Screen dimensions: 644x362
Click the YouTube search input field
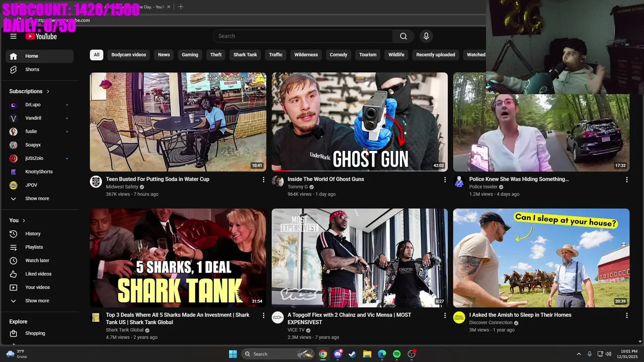point(303,36)
